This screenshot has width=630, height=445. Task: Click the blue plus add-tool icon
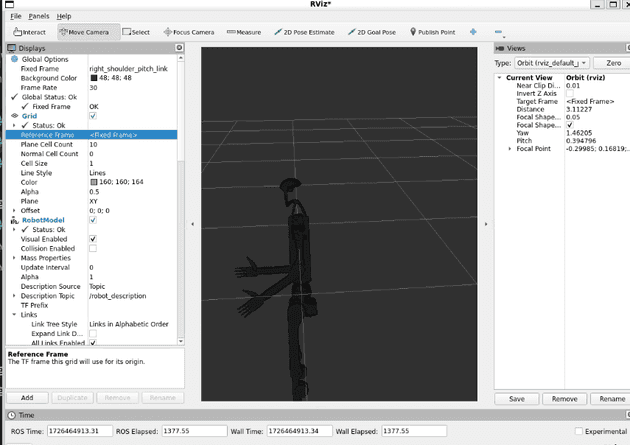473,32
